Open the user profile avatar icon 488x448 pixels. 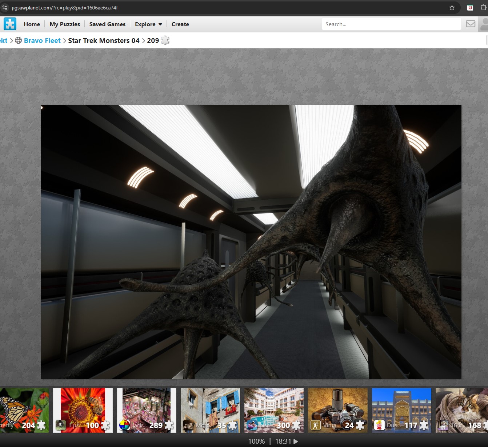(x=484, y=24)
